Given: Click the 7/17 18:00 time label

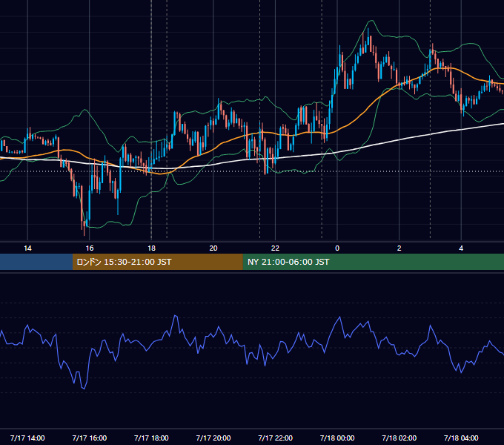Looking at the screenshot, I should (x=151, y=438).
